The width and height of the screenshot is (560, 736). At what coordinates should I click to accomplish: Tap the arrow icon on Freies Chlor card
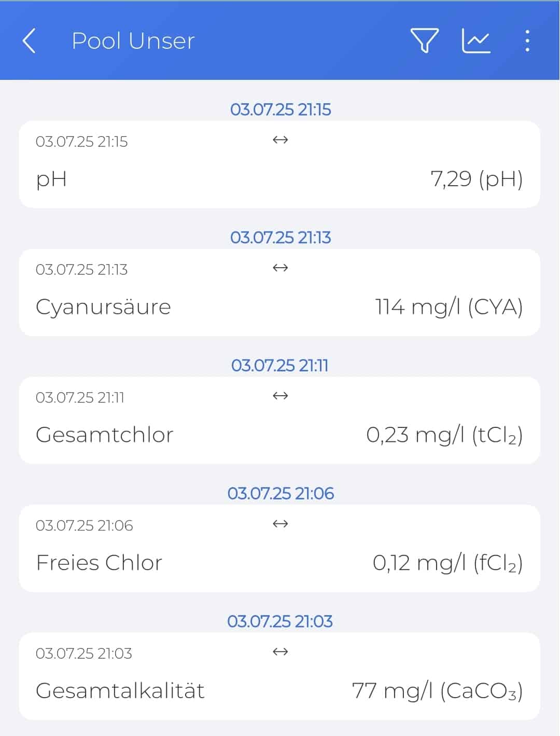(280, 524)
